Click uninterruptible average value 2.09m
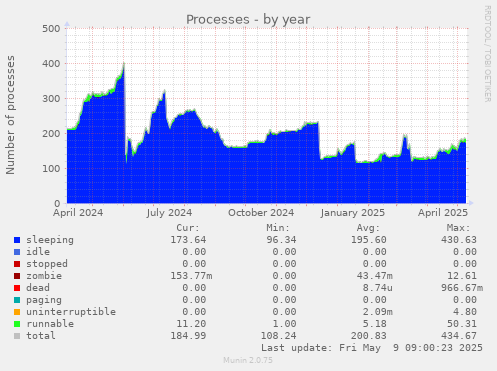The height and width of the screenshot is (371, 497). click(x=378, y=312)
